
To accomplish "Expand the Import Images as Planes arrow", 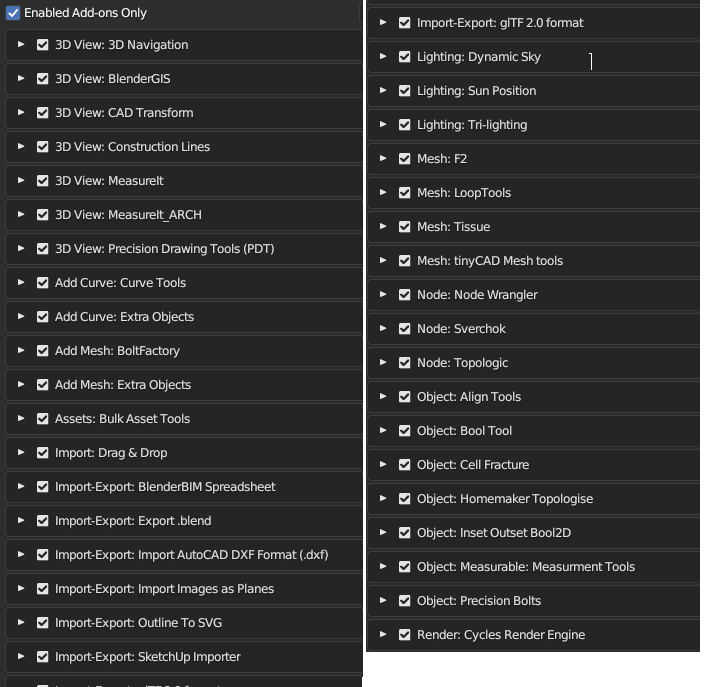I will coord(21,588).
